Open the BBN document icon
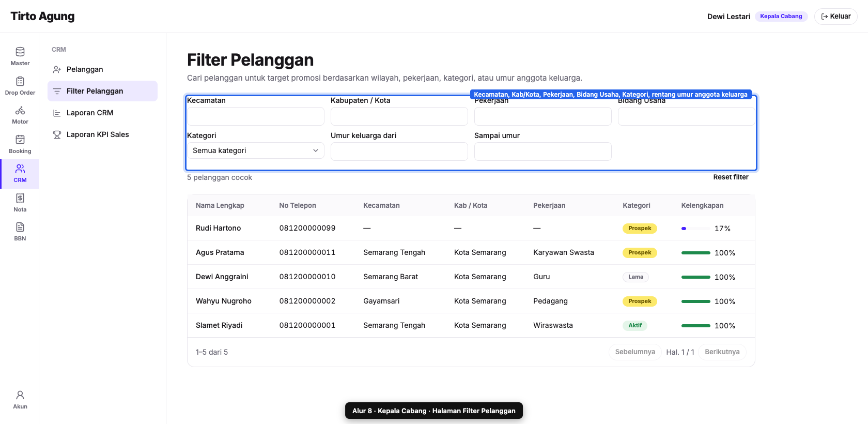 (20, 227)
